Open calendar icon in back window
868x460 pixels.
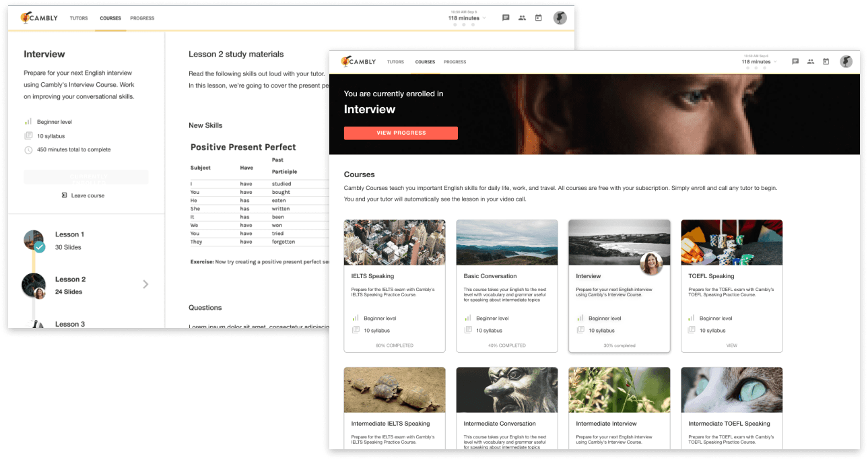pos(538,18)
